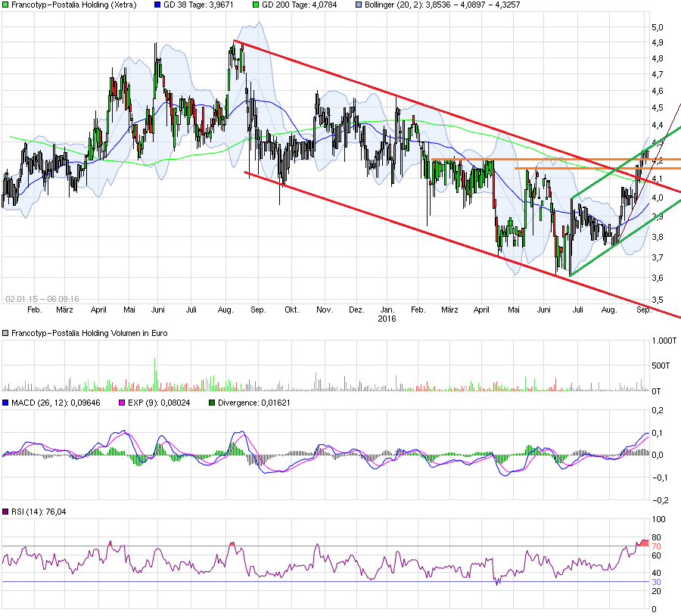
Task: Click the tall June 2015 volume spike bar
Action: [155, 375]
